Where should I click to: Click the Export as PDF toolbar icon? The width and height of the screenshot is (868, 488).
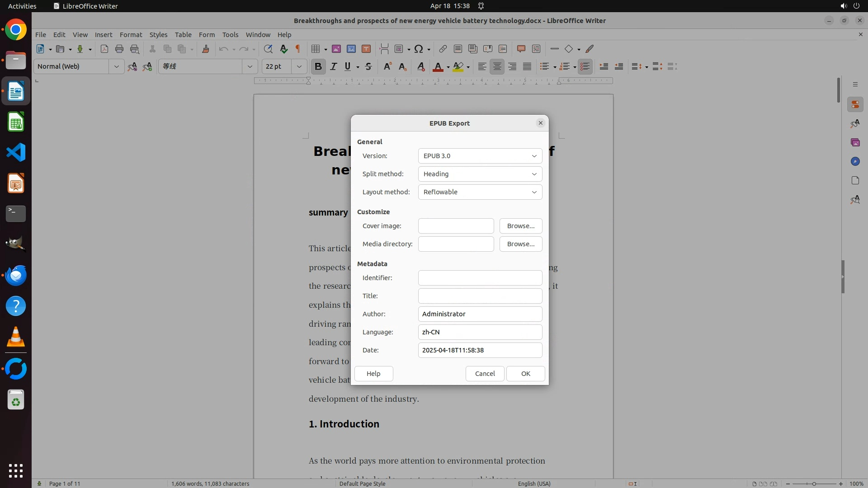pyautogui.click(x=104, y=49)
